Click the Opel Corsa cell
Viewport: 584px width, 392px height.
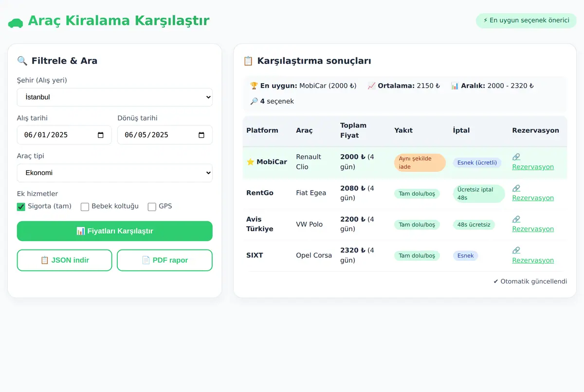click(314, 255)
